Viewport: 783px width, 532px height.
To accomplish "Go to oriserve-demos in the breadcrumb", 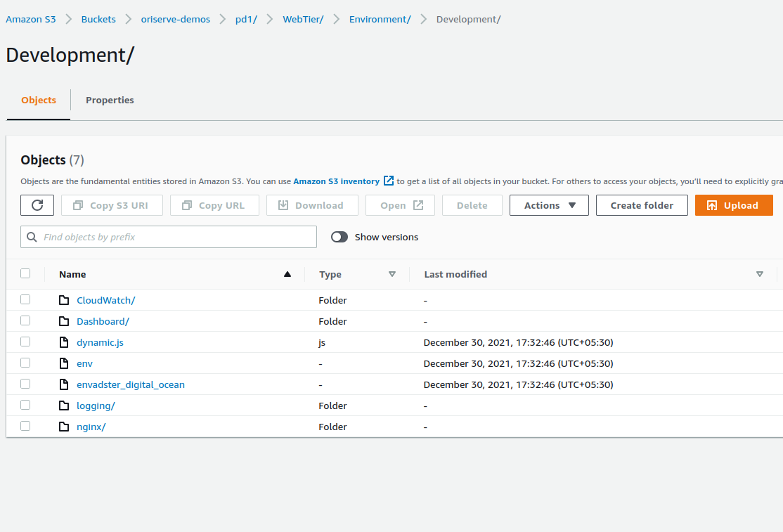I will [x=176, y=19].
